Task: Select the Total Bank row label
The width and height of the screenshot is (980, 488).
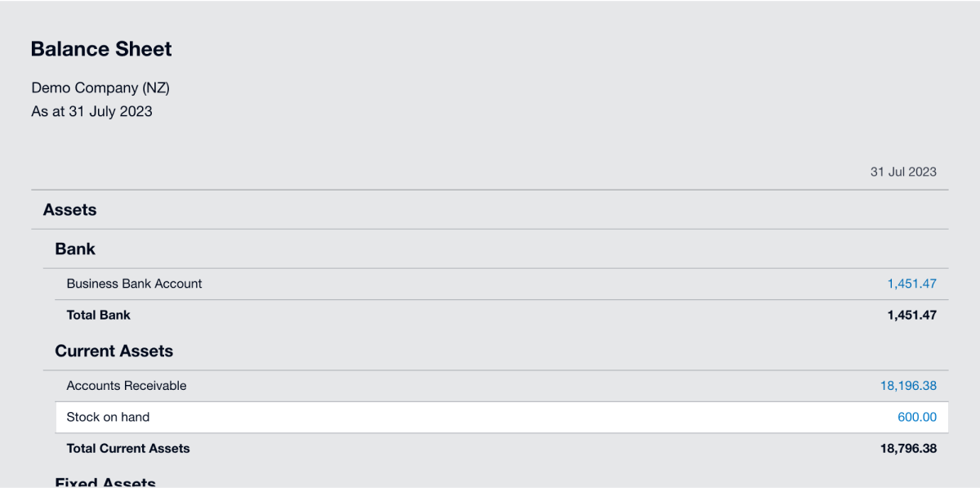Action: pos(98,315)
